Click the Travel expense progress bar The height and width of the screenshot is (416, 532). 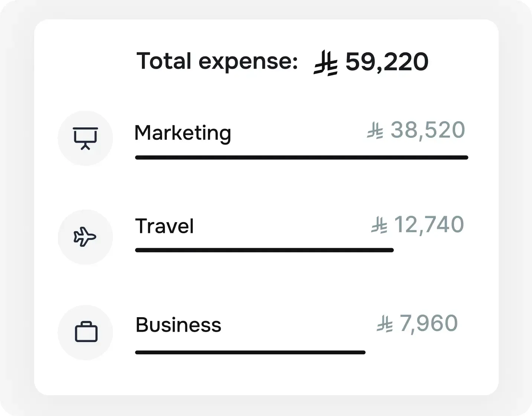point(264,250)
